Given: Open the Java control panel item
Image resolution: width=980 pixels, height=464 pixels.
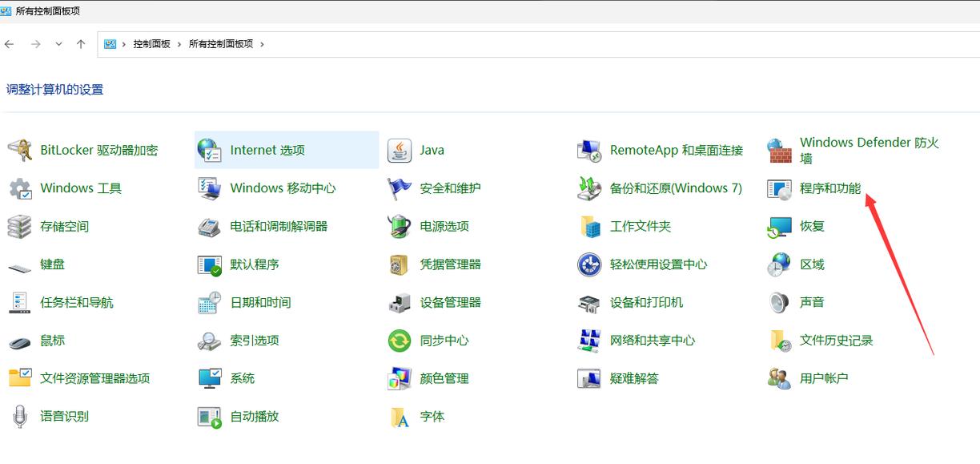Looking at the screenshot, I should click(x=431, y=150).
